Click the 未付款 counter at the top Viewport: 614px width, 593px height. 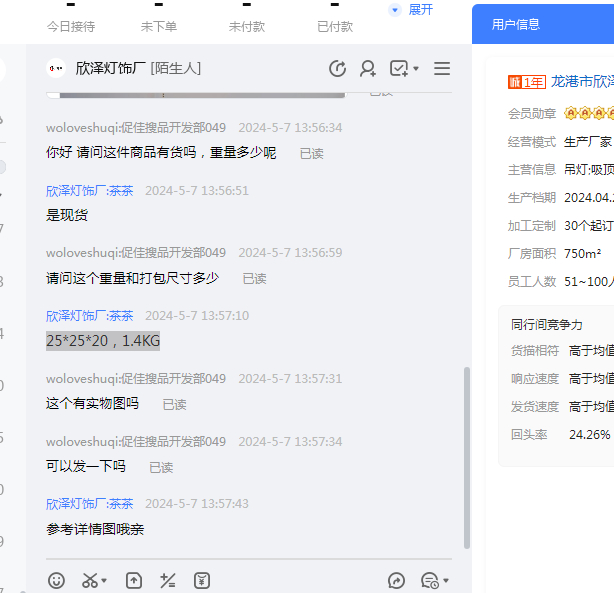247,27
